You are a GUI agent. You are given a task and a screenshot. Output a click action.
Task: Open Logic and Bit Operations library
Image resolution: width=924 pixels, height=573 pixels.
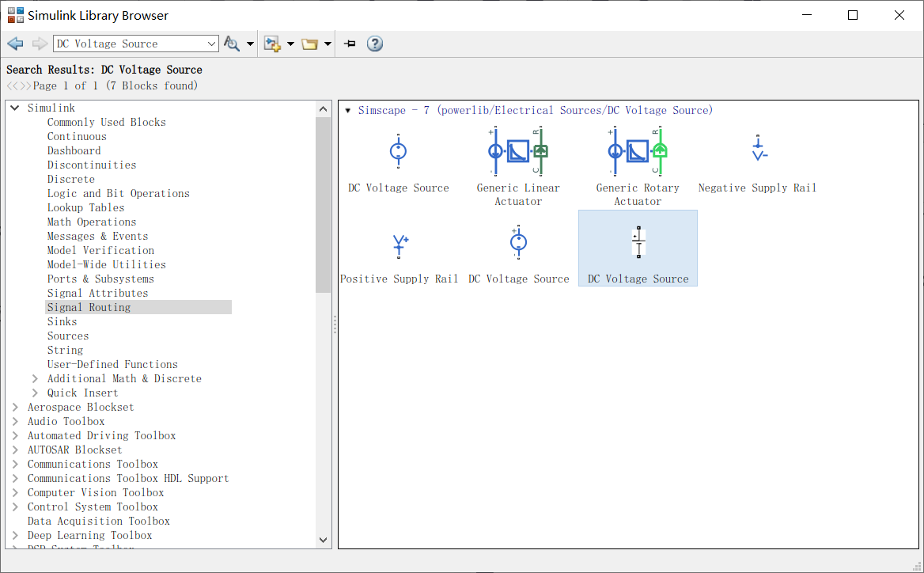(119, 193)
